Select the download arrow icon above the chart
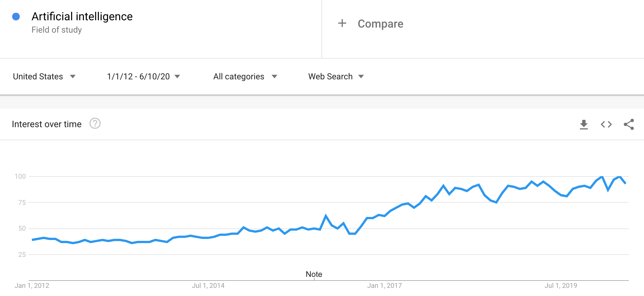The width and height of the screenshot is (644, 296). pyautogui.click(x=584, y=124)
